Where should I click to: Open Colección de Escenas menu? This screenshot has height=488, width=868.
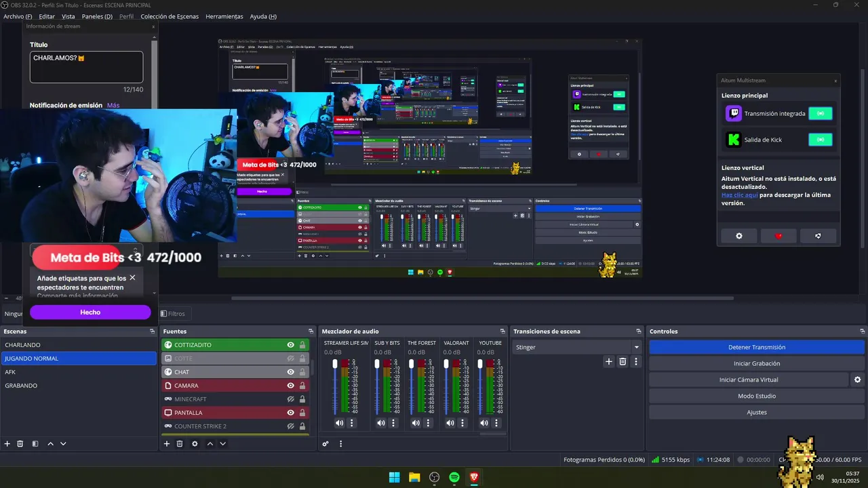coord(170,16)
